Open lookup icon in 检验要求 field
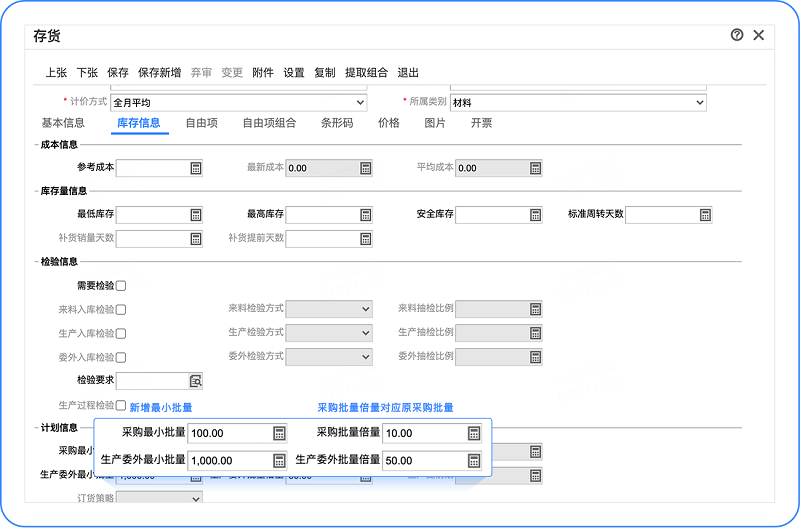This screenshot has width=800, height=528. point(196,381)
